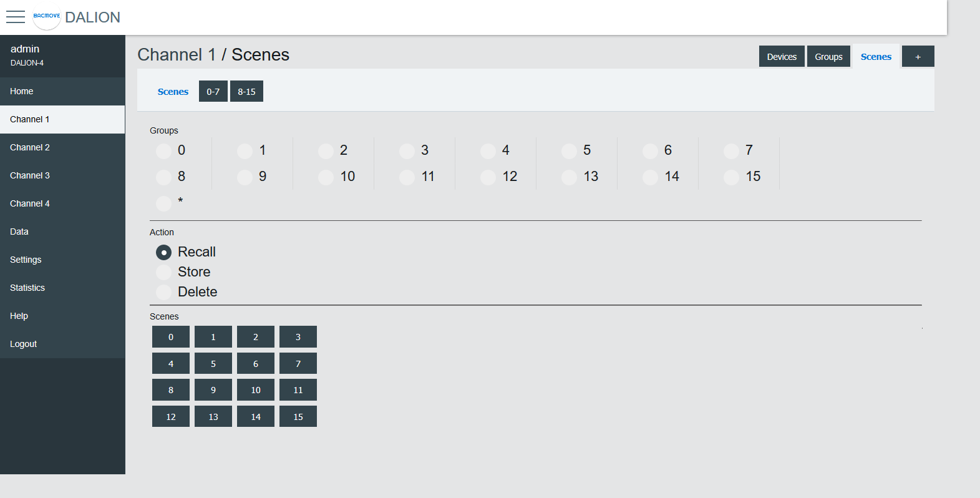
Task: Click the Bacmove logo icon
Action: coord(47,16)
